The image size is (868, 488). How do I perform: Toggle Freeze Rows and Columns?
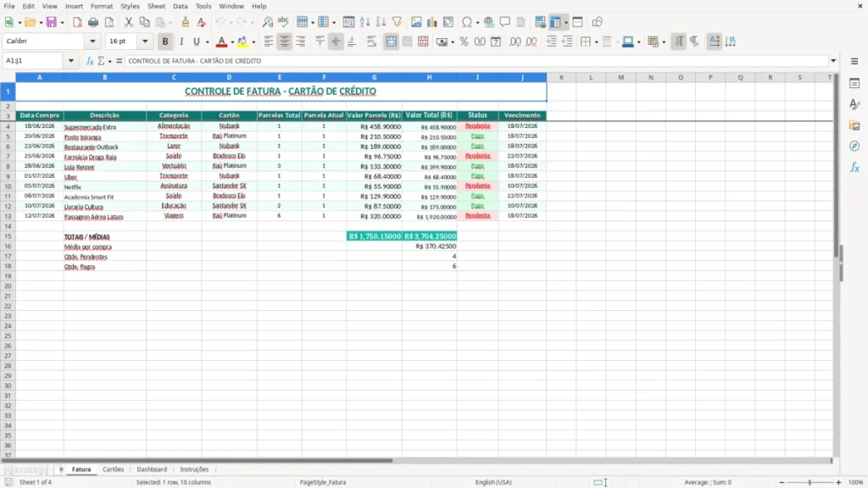pyautogui.click(x=555, y=22)
